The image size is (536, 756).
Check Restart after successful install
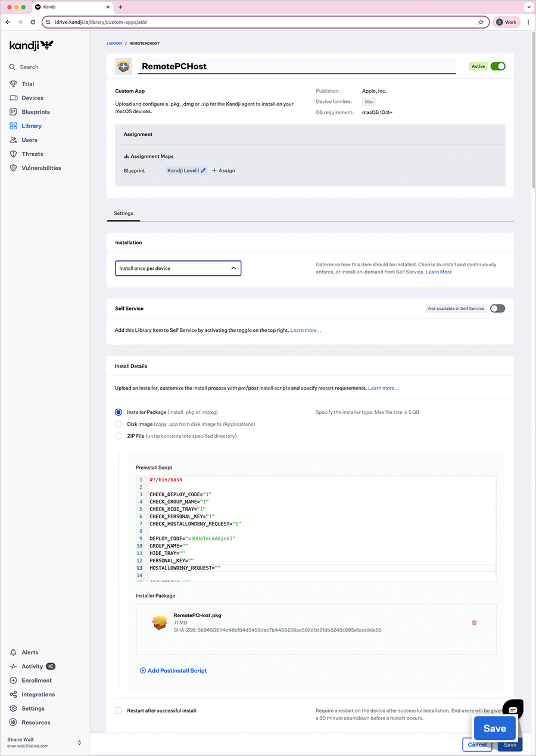click(x=119, y=711)
